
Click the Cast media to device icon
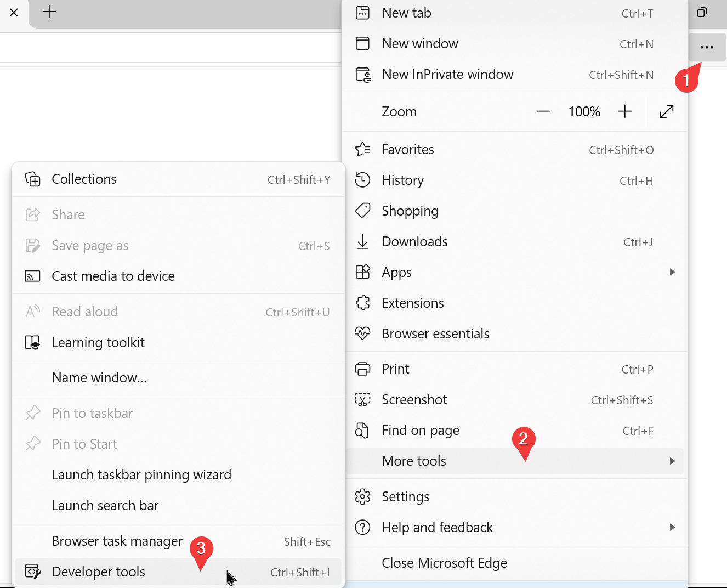tap(33, 276)
